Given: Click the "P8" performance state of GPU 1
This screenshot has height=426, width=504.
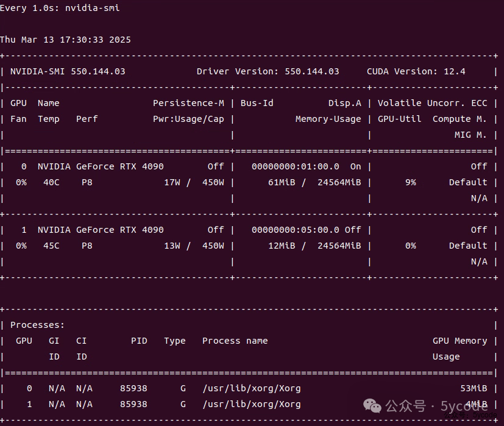Looking at the screenshot, I should pos(87,246).
